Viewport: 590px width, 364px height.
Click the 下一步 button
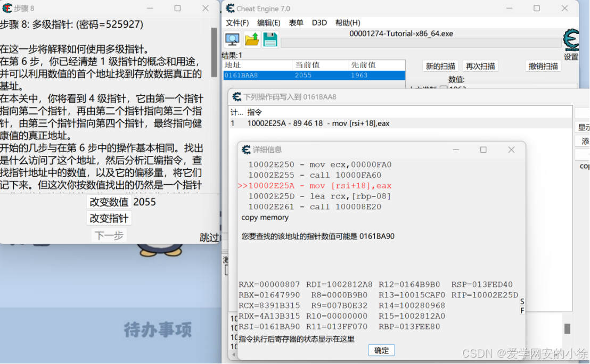109,235
